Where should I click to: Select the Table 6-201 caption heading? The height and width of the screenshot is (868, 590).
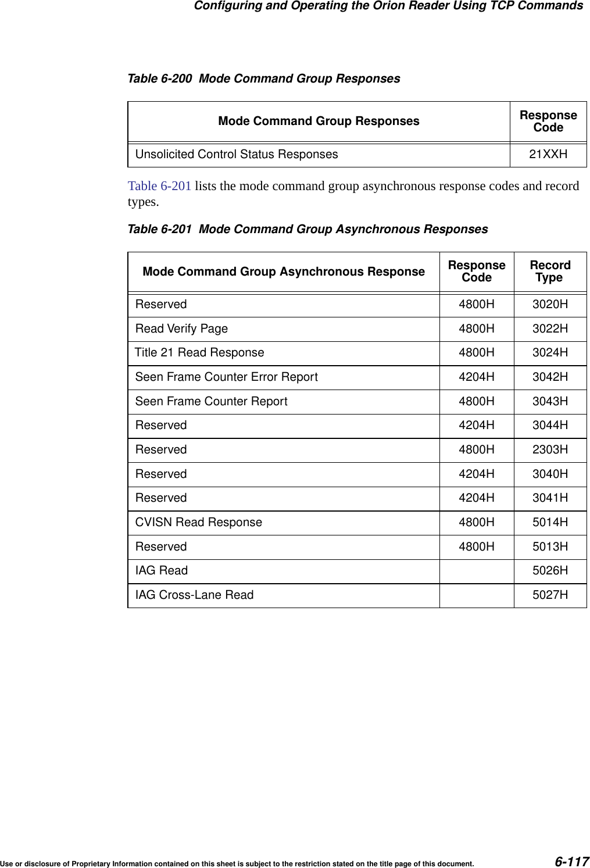[x=307, y=229]
